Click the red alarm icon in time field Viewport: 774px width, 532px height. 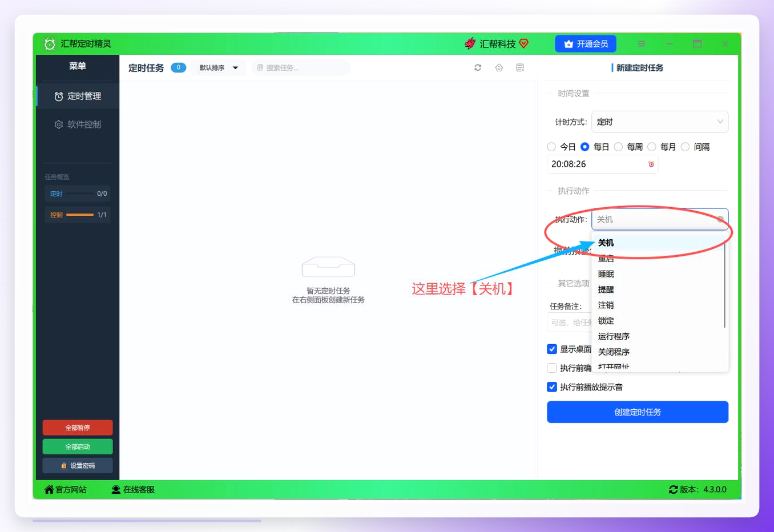click(x=651, y=164)
